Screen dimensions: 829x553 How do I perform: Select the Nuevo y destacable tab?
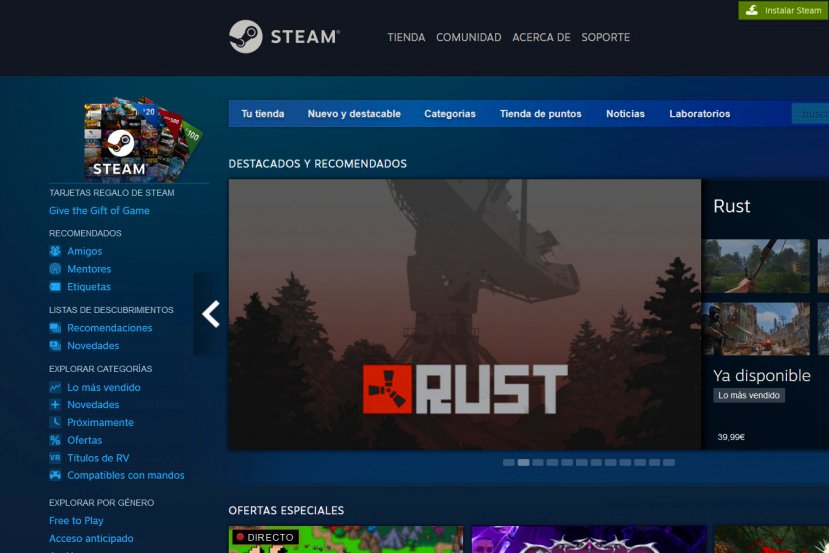(x=354, y=114)
